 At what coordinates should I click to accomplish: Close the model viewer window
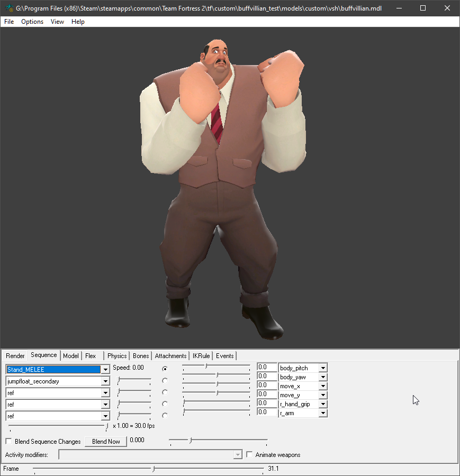click(x=447, y=8)
